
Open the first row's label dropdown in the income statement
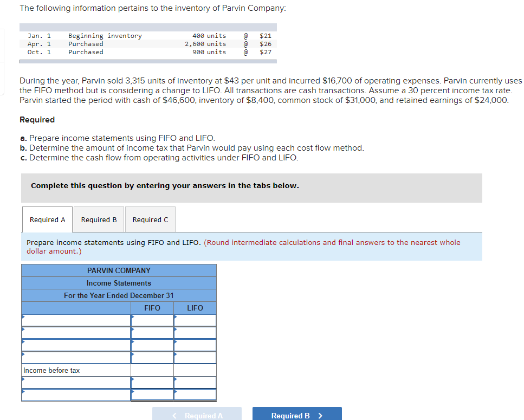point(76,320)
